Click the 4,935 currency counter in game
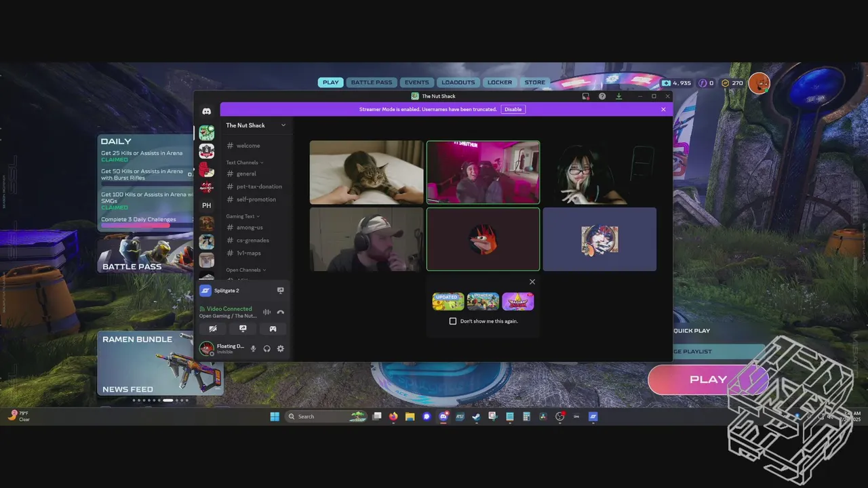 (x=677, y=83)
